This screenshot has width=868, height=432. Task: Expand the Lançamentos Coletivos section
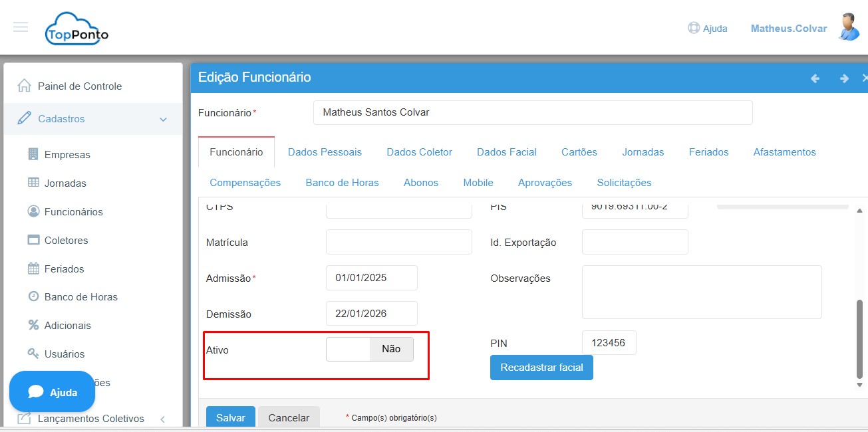pos(163,419)
